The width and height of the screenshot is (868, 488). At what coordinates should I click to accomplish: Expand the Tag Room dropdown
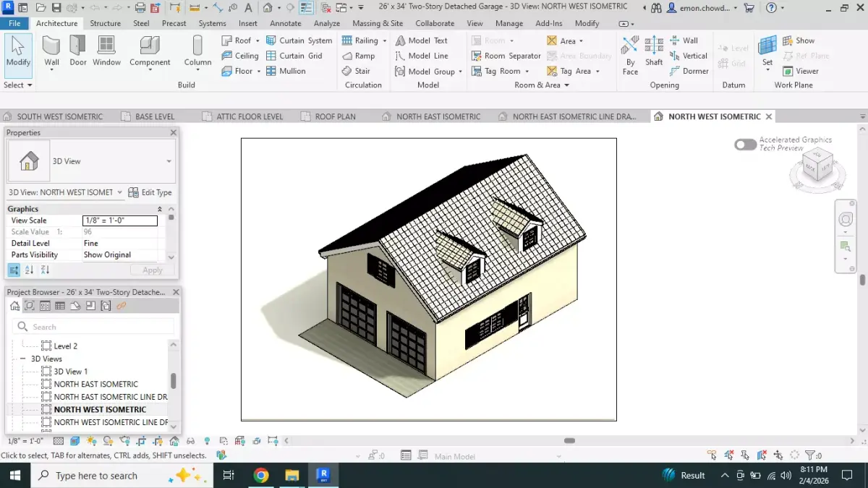coord(527,72)
